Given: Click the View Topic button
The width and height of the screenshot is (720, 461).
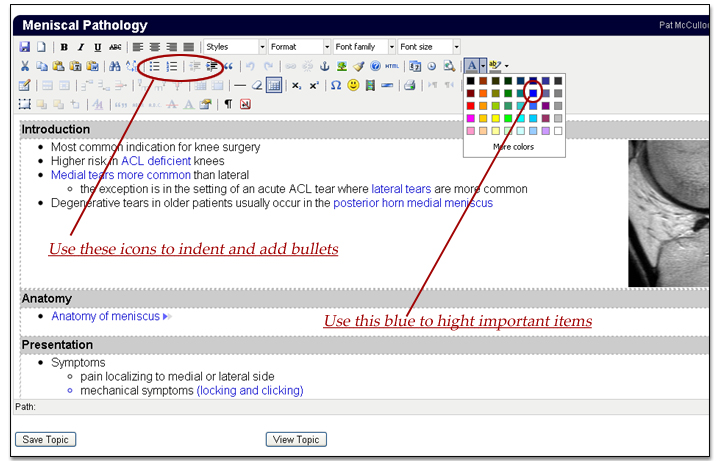Looking at the screenshot, I should tap(296, 439).
